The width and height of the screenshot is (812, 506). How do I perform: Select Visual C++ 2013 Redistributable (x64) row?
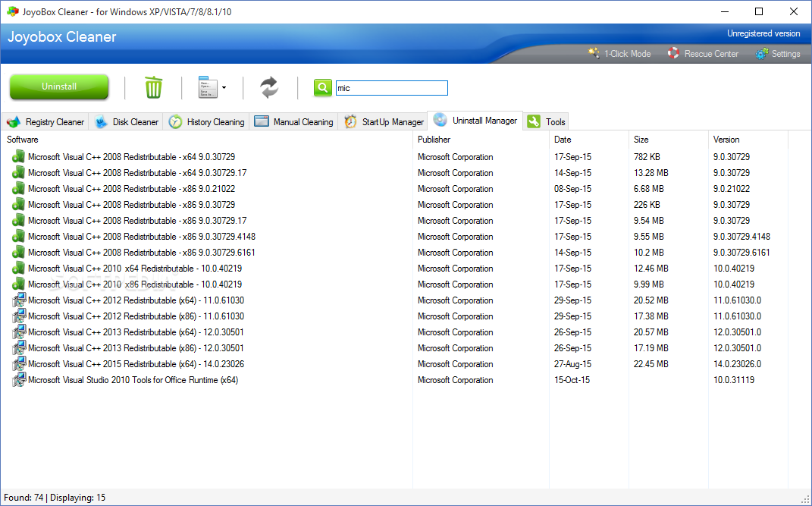coord(393,332)
